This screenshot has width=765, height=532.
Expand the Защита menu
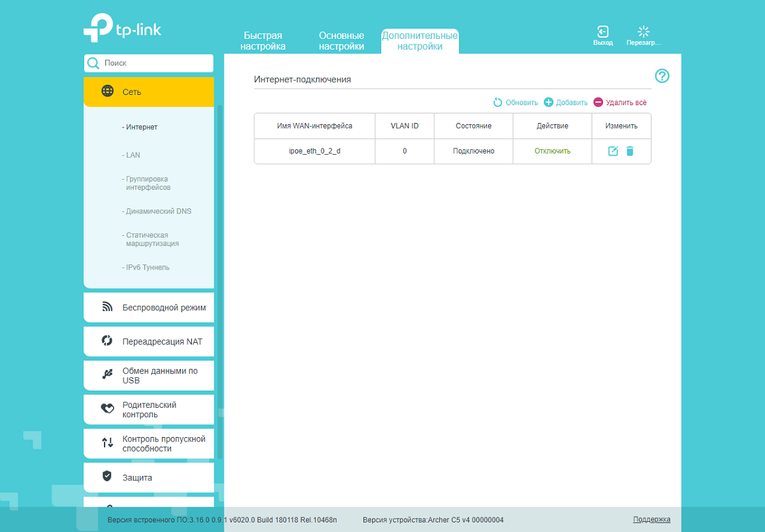[x=149, y=477]
